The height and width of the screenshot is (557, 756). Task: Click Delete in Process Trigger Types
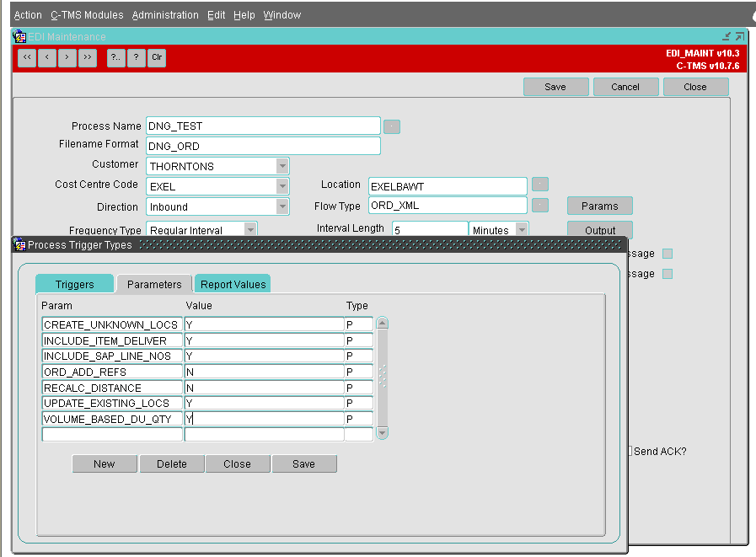[172, 464]
